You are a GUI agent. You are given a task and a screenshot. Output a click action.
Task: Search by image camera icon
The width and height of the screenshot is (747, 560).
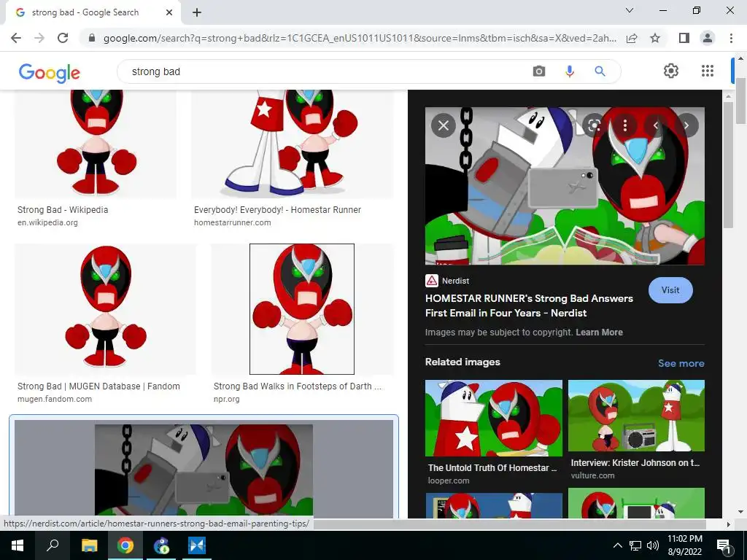point(539,71)
